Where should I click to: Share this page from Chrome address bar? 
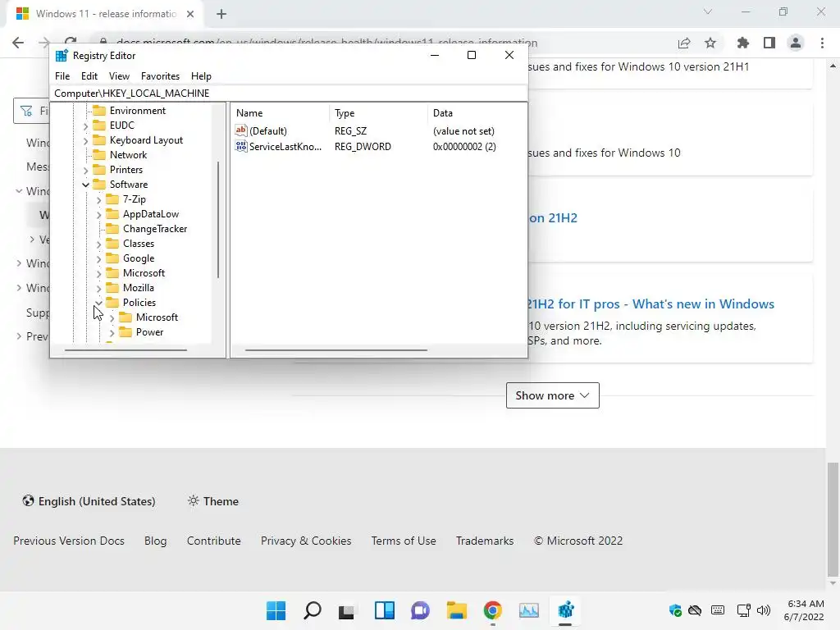point(684,43)
